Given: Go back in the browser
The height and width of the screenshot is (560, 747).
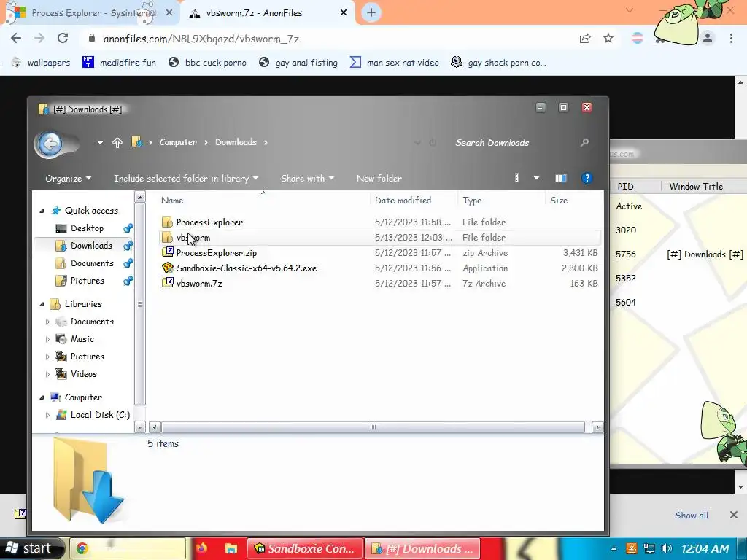Looking at the screenshot, I should point(16,38).
